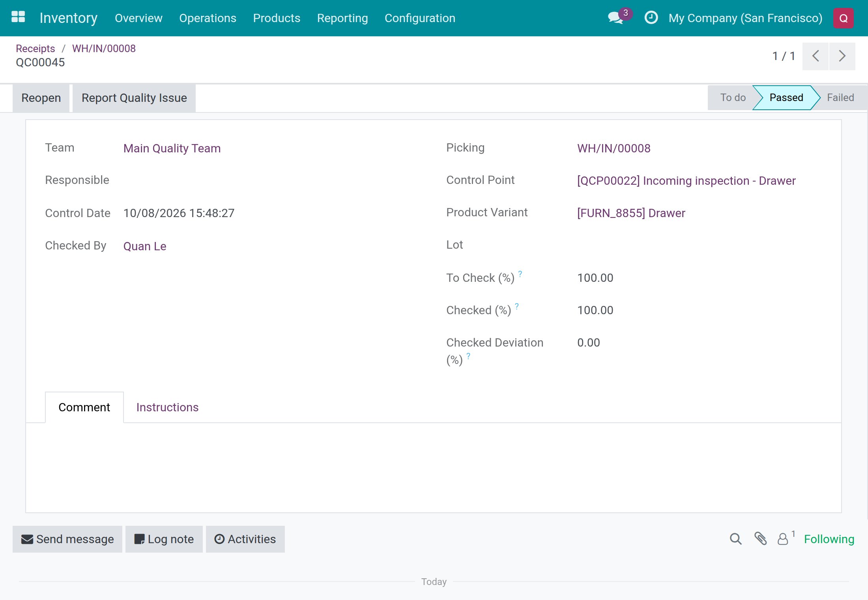Set status to Failed
868x600 pixels.
pyautogui.click(x=840, y=97)
